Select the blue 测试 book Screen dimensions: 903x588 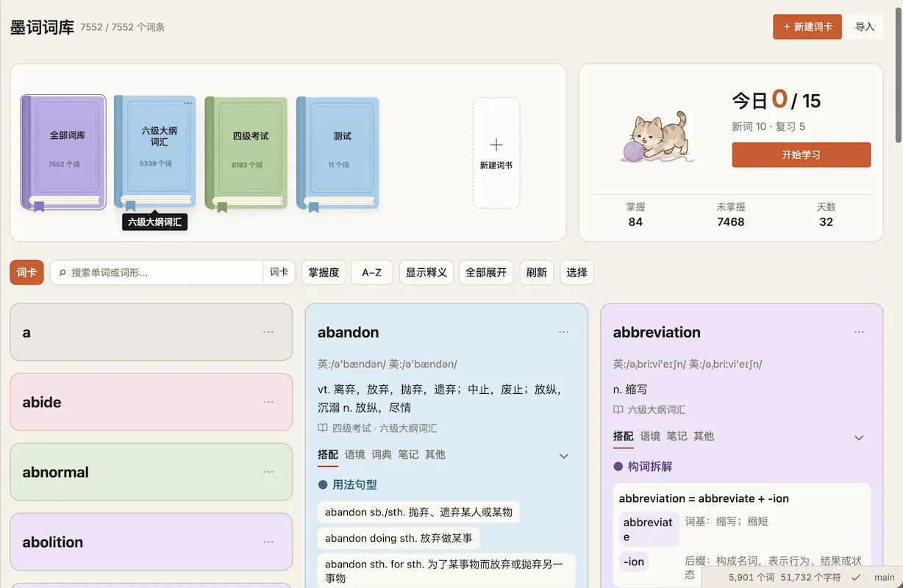(x=338, y=152)
